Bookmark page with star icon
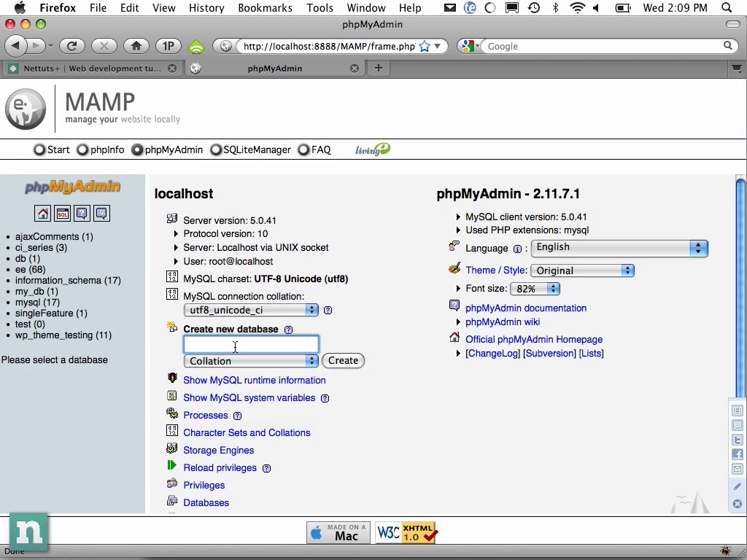This screenshot has width=747, height=560. click(425, 46)
